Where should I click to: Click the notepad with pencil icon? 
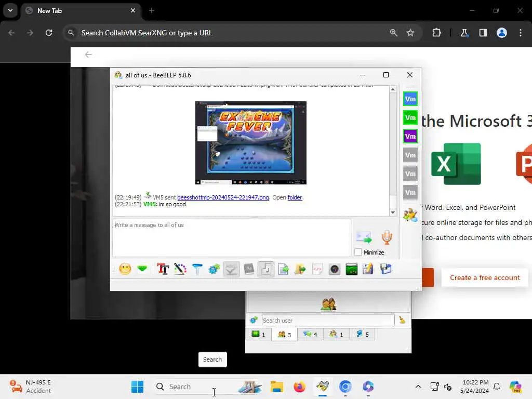coord(368,270)
